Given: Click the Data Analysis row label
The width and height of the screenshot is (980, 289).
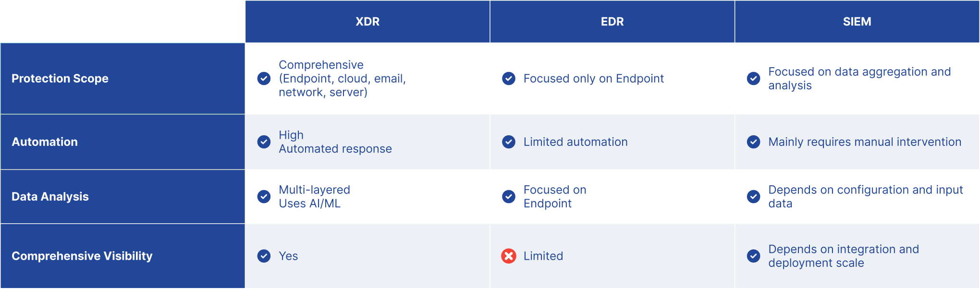Looking at the screenshot, I should (x=50, y=196).
